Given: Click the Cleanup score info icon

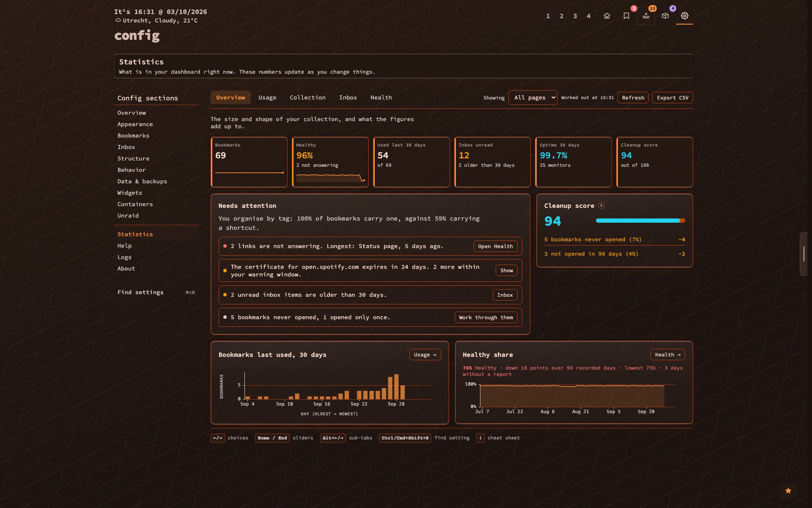Looking at the screenshot, I should pyautogui.click(x=601, y=205).
